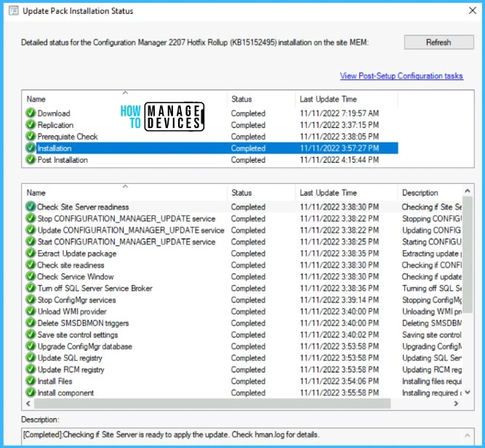
Task: Select the Upgrade ConfigMgr database step
Action: [244, 346]
